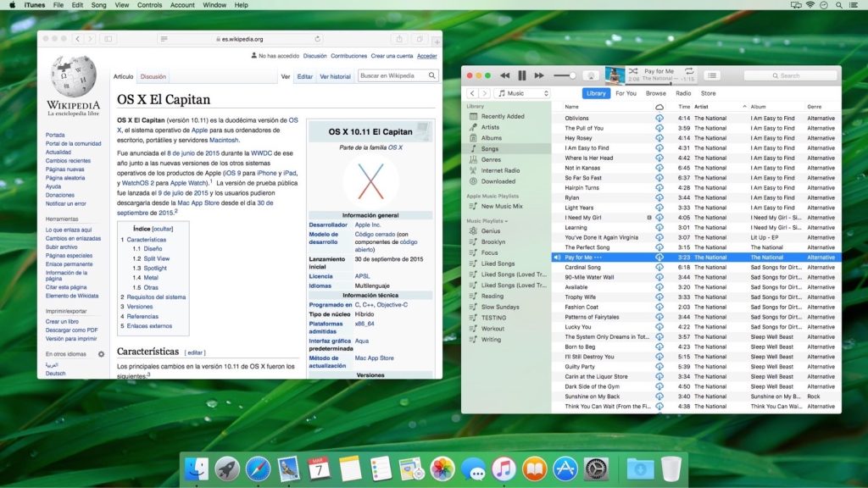Open Recently Added in iTunes sidebar
Screen dimensions: 868x488
(502, 116)
